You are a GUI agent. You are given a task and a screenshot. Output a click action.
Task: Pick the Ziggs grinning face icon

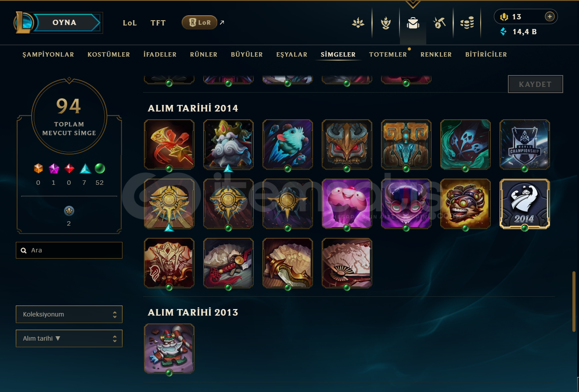(x=465, y=204)
